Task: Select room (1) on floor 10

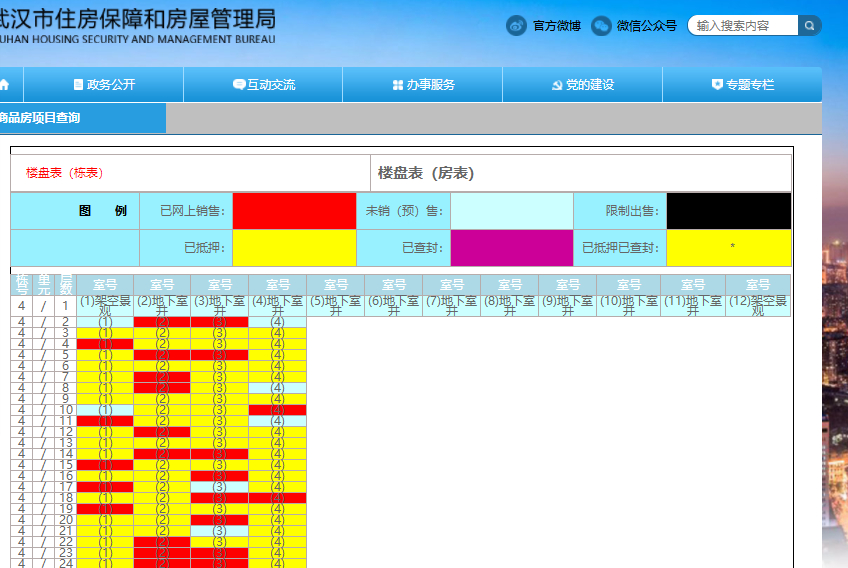Action: coord(105,410)
